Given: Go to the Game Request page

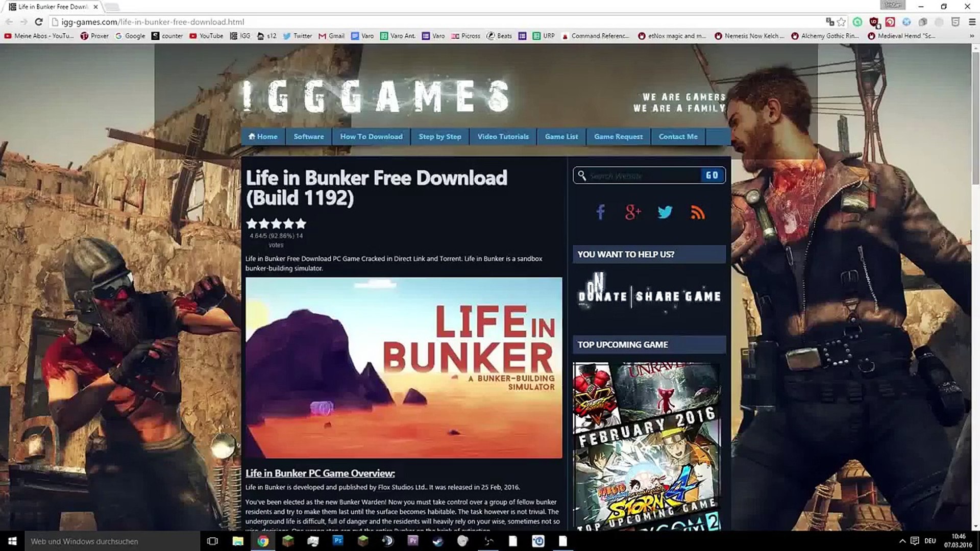Looking at the screenshot, I should 618,136.
